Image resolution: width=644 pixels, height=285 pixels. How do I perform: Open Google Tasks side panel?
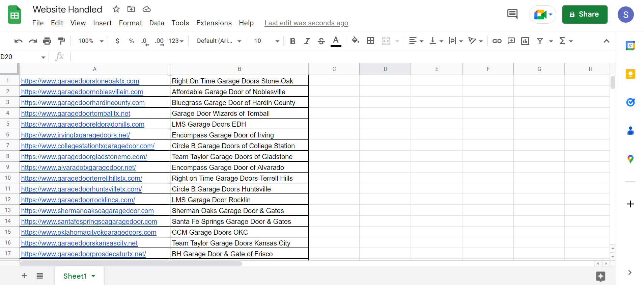tap(630, 102)
